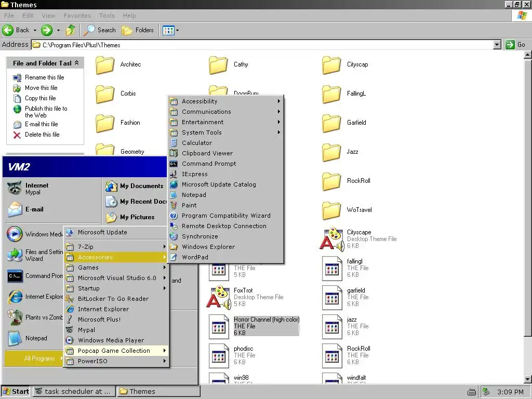This screenshot has width=532, height=399.
Task: Open Remote Desktop Connection
Action: tap(225, 226)
